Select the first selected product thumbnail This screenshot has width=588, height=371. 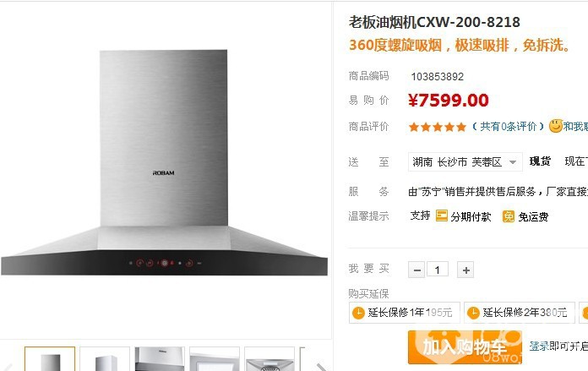[x=50, y=359]
